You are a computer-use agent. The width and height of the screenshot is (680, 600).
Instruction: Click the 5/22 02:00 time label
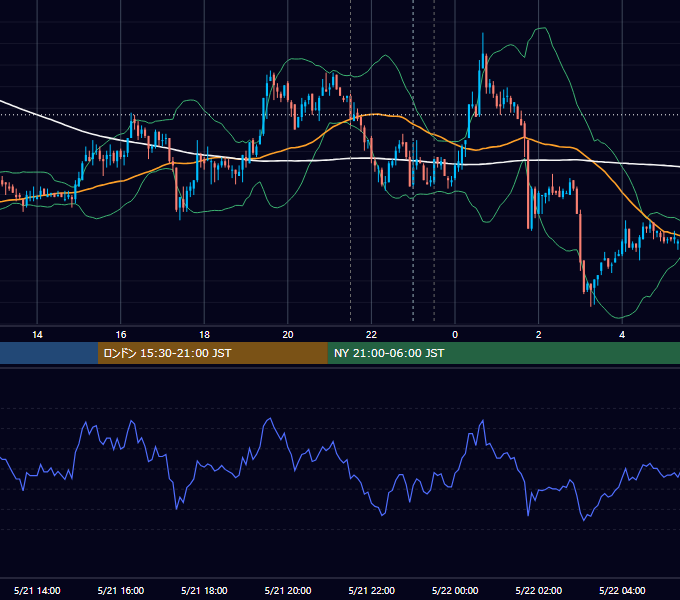coord(539,590)
